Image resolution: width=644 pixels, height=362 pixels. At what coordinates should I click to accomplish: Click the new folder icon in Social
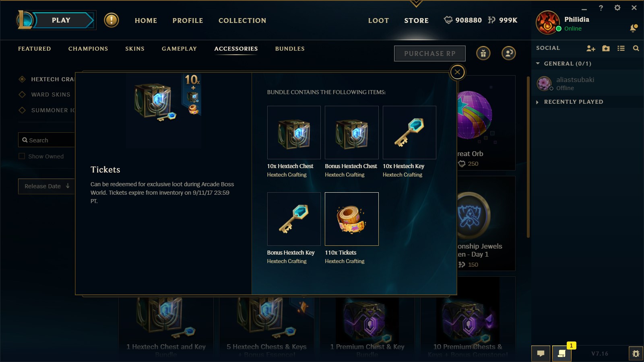606,48
